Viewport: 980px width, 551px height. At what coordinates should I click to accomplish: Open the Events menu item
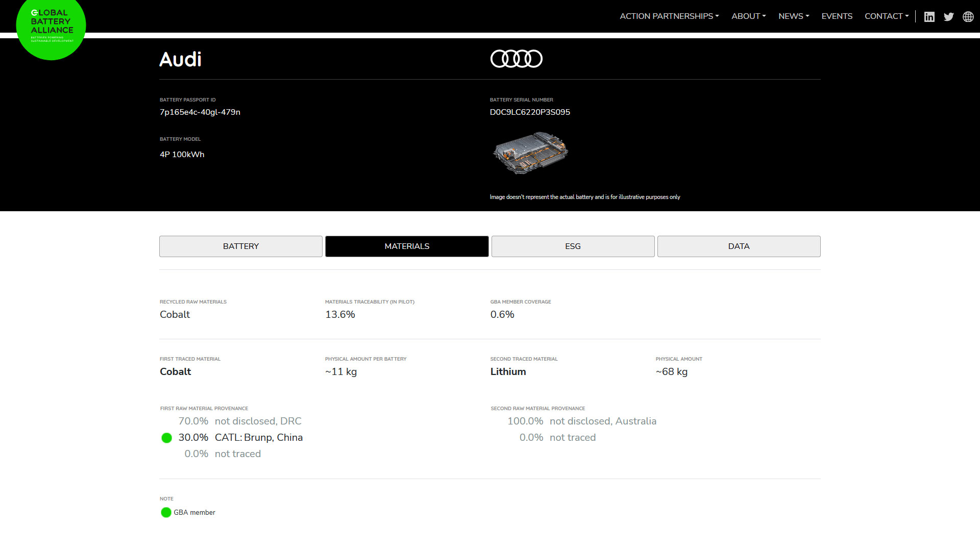click(x=837, y=16)
